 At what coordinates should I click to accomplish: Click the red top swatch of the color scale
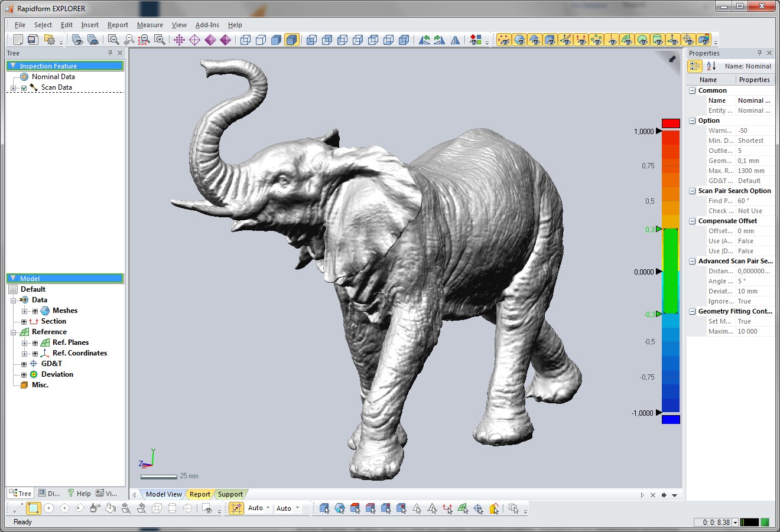pos(671,123)
